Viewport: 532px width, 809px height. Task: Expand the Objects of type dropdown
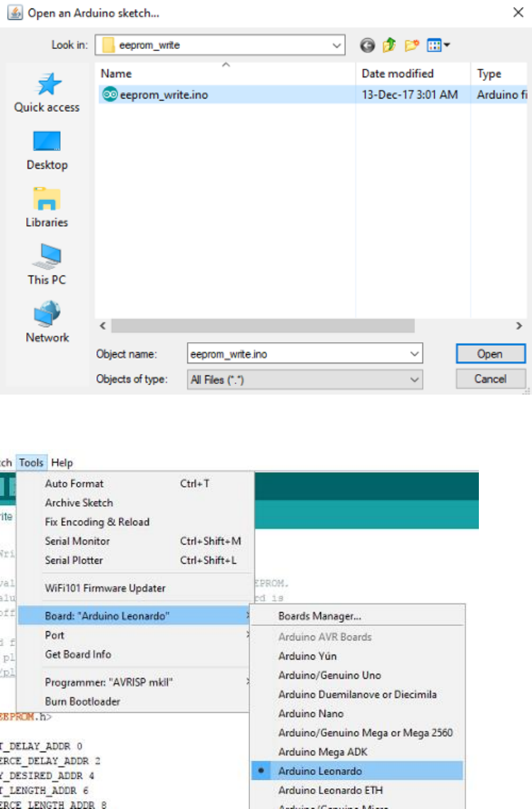tap(414, 380)
